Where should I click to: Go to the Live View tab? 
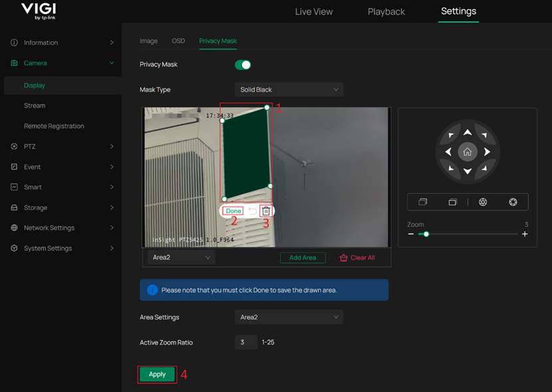314,12
